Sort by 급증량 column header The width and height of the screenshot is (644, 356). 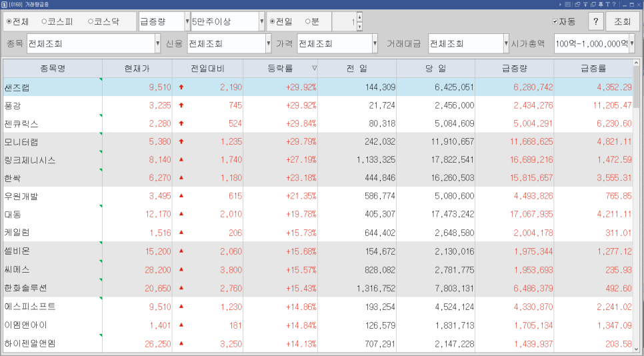514,68
